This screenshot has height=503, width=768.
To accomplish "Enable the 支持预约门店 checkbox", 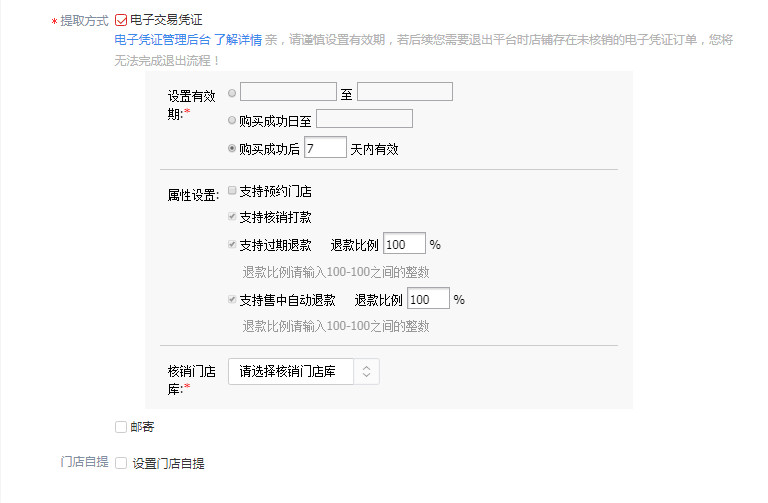I will click(233, 190).
